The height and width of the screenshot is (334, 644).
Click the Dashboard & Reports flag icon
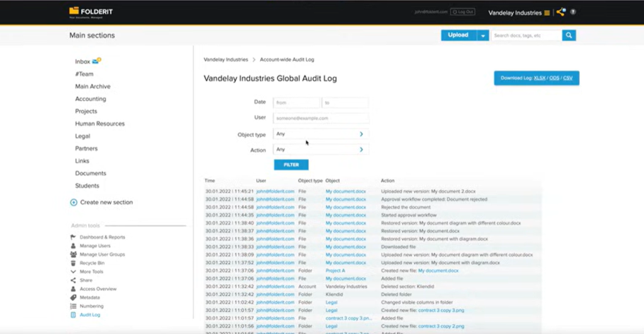(74, 237)
